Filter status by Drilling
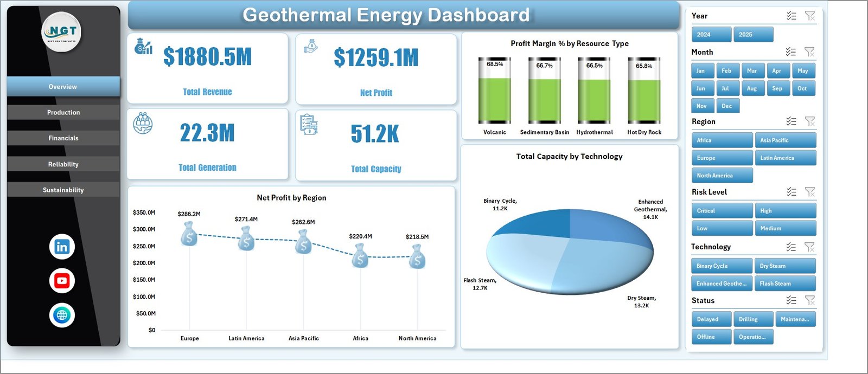Screen dimensions: 868x374 pyautogui.click(x=754, y=319)
